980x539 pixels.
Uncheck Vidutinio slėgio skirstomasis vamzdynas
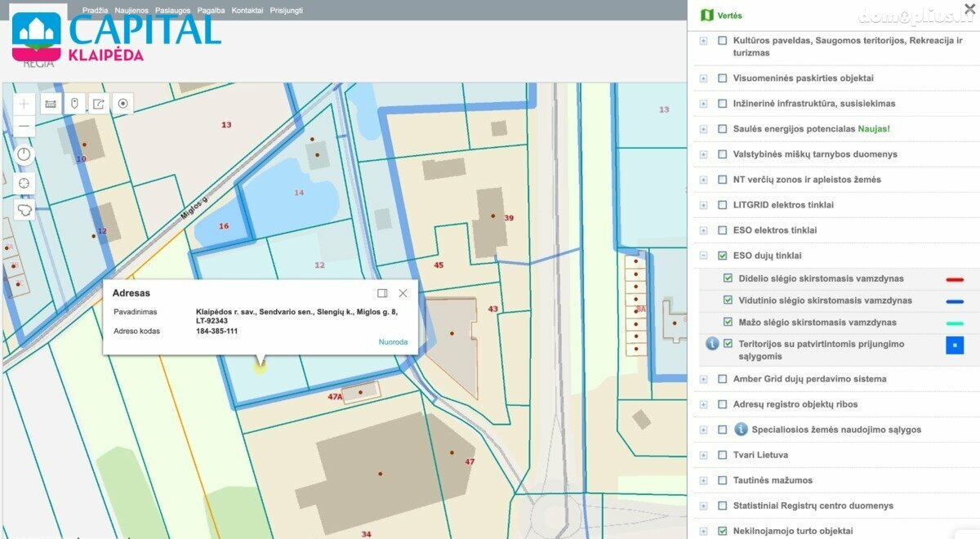(728, 301)
